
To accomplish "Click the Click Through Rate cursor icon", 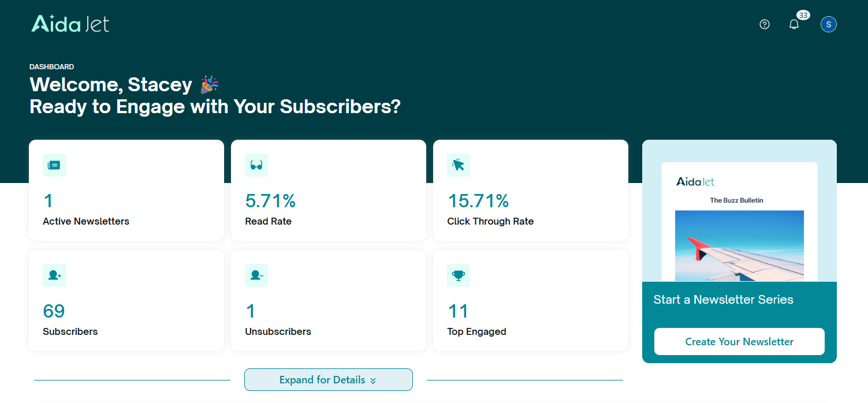I will 459,165.
